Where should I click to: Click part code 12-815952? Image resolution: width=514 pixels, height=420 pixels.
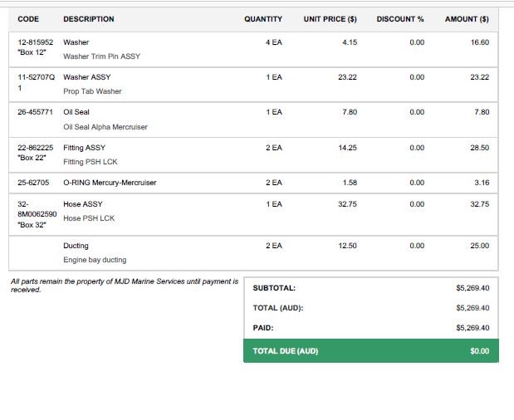click(x=36, y=42)
